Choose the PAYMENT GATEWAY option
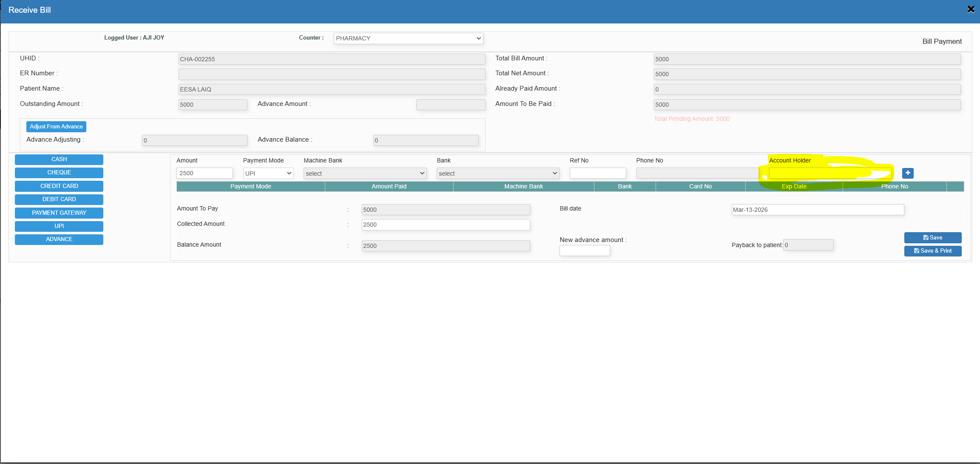 59,213
